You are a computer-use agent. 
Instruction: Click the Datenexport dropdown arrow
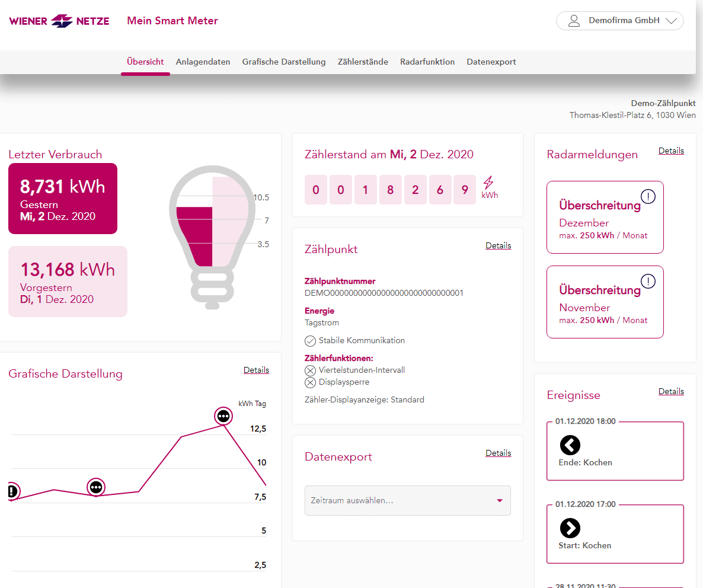point(499,501)
